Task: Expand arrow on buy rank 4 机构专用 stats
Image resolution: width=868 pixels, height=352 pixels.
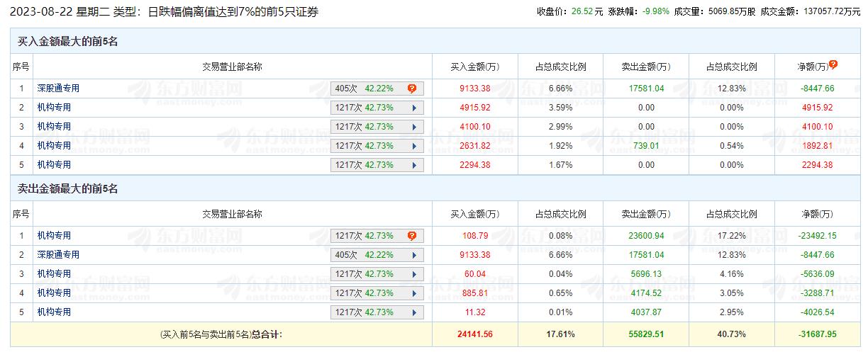Action: coord(412,146)
